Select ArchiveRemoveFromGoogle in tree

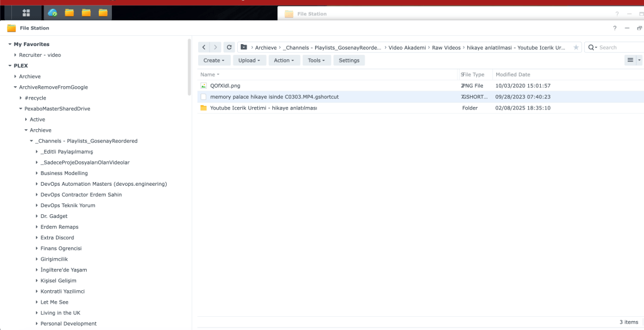click(x=53, y=88)
